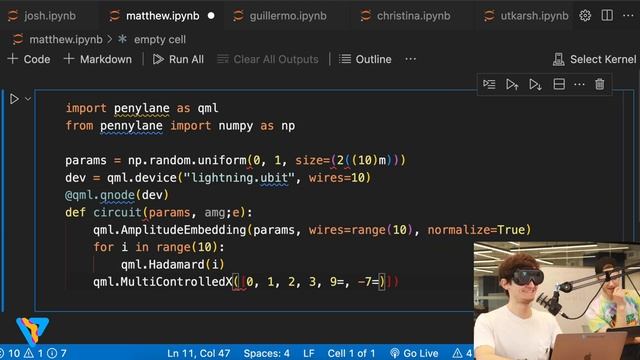Open the editor tab bar more actions menu
The width and height of the screenshot is (640, 360).
coord(628,16)
